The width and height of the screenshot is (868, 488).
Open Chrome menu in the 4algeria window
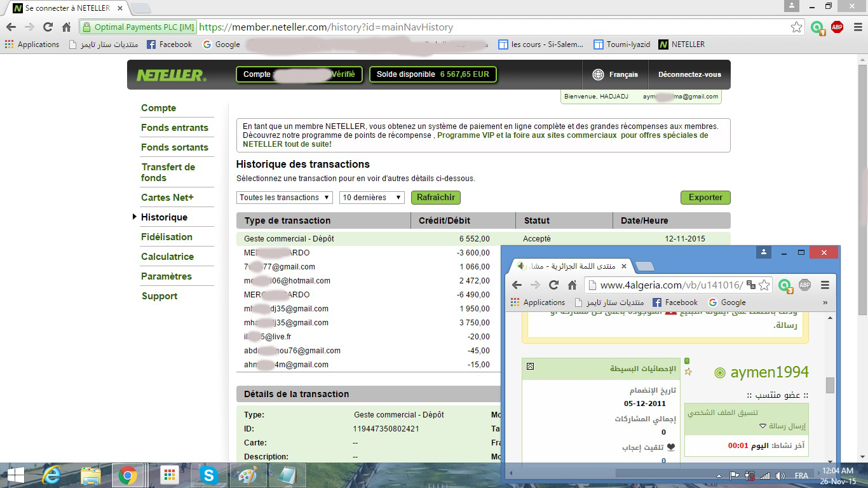point(825,285)
